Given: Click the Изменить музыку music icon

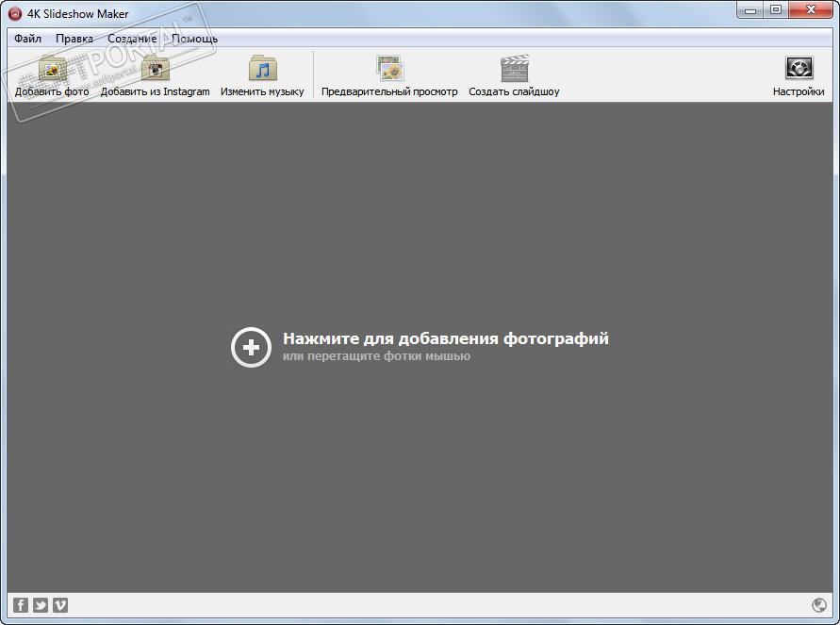Looking at the screenshot, I should click(262, 69).
